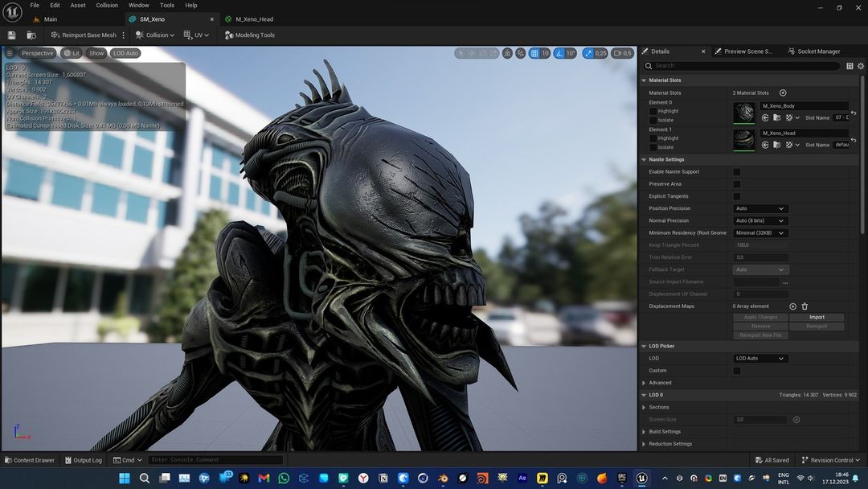Viewport: 868px width, 489px height.
Task: Open the Socket Manager tab
Action: [x=813, y=51]
